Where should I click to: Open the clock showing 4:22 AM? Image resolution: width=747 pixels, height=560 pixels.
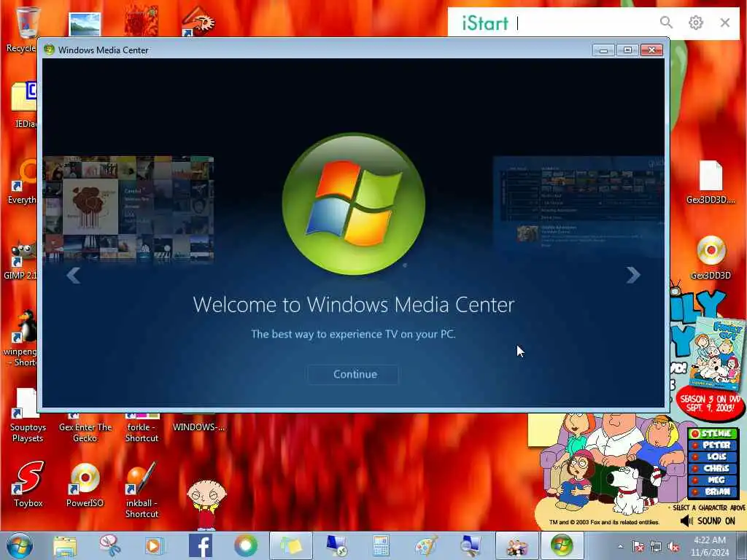(x=710, y=546)
